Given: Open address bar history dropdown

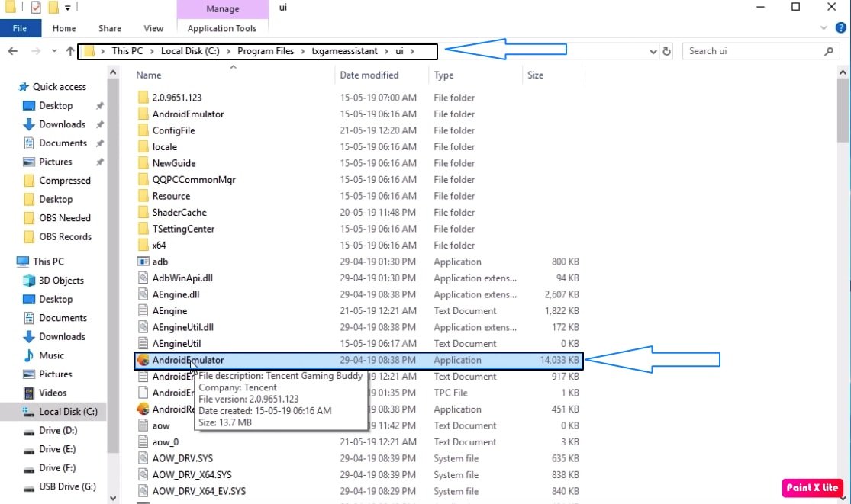Looking at the screenshot, I should pos(653,52).
